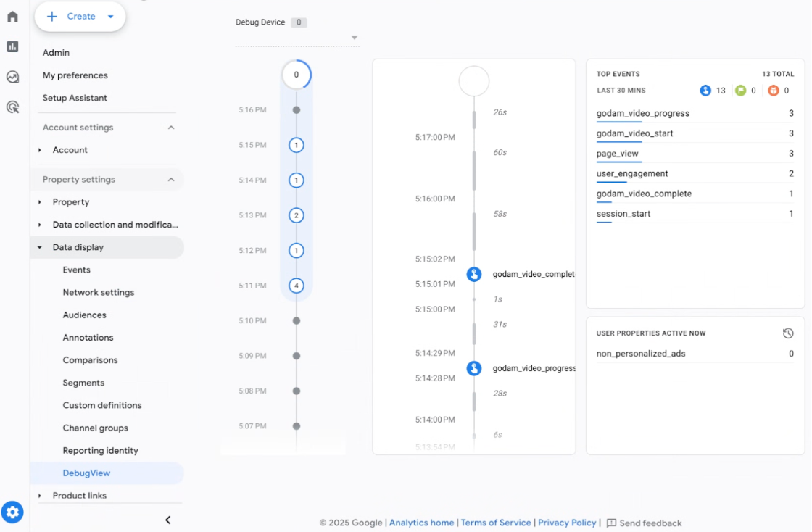Click the godam_video_progress event icon in timeline

click(x=474, y=368)
